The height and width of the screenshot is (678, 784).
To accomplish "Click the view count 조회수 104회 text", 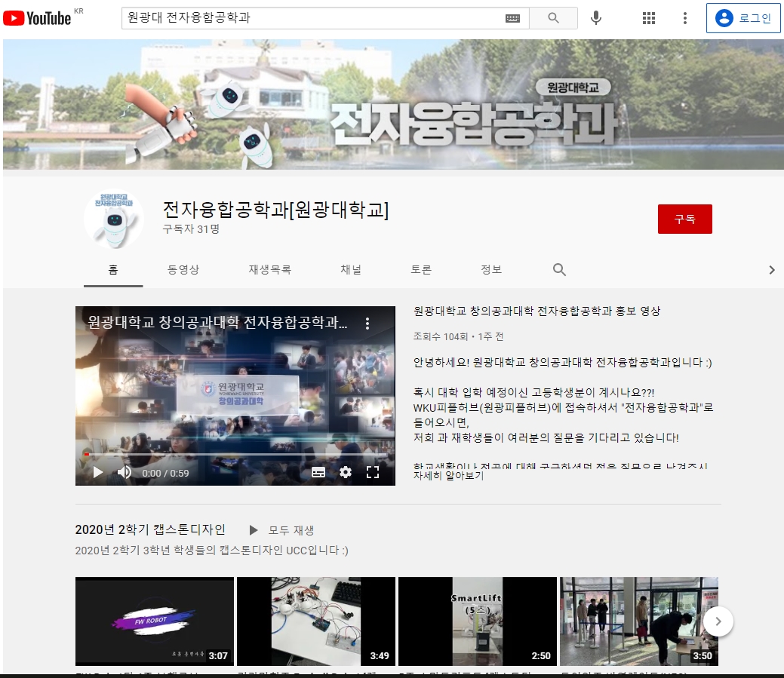I will pos(441,337).
